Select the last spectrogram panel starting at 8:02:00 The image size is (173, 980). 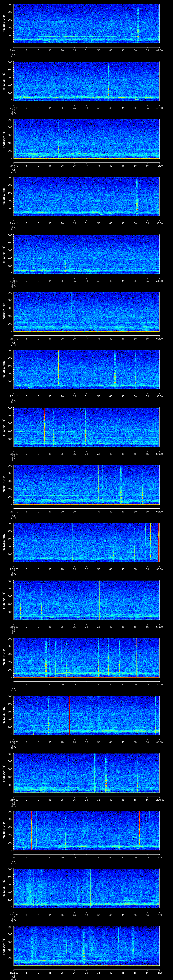click(87, 946)
